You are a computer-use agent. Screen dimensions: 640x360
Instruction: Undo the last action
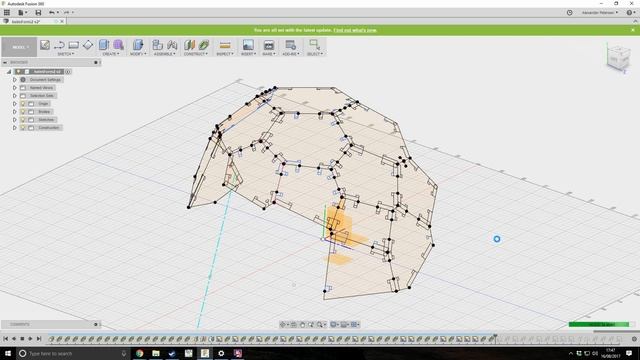52,12
